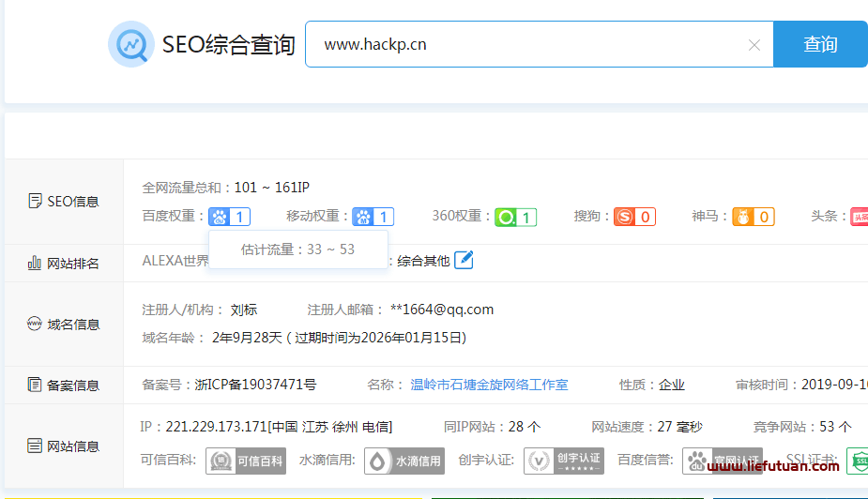Click the email **1664@qq.com

pos(442,310)
